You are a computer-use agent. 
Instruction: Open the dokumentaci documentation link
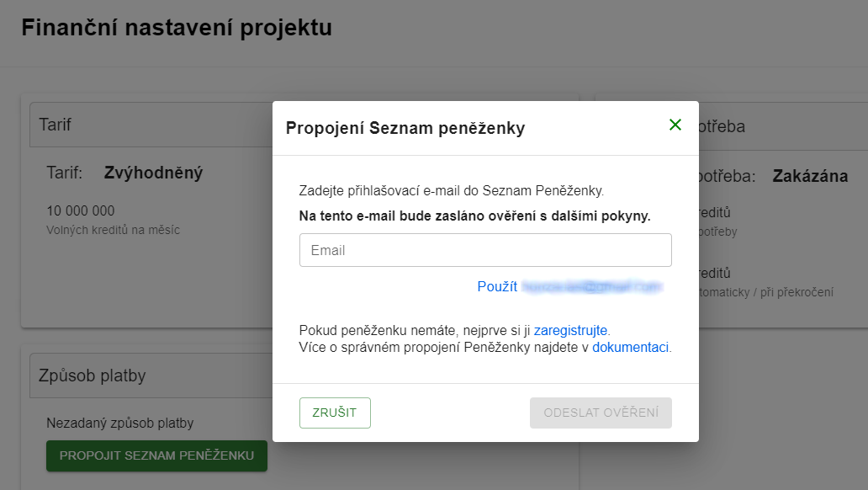(631, 347)
